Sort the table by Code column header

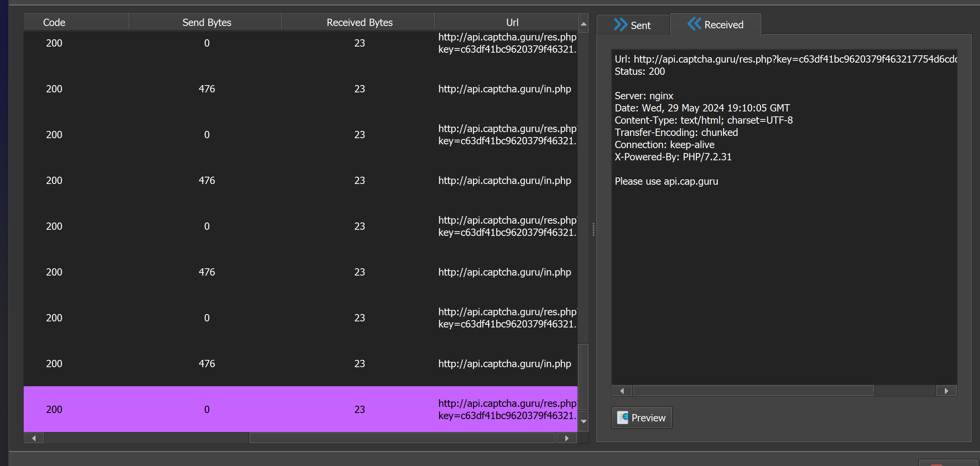tap(54, 23)
